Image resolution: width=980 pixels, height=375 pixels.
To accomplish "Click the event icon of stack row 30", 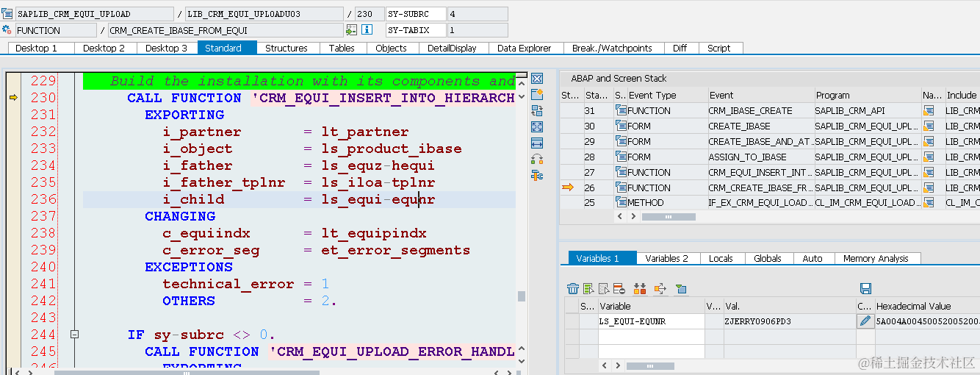I will click(621, 126).
